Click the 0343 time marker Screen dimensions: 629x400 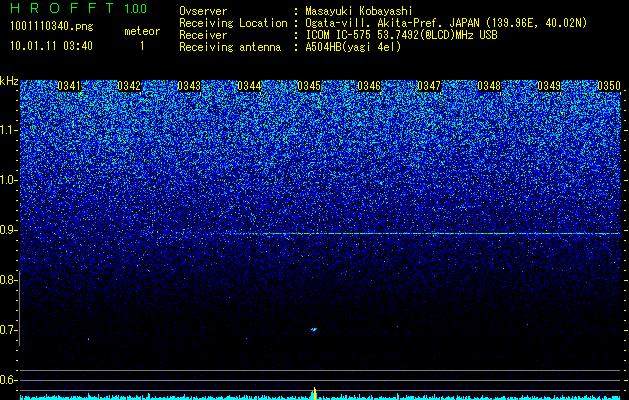[x=189, y=86]
